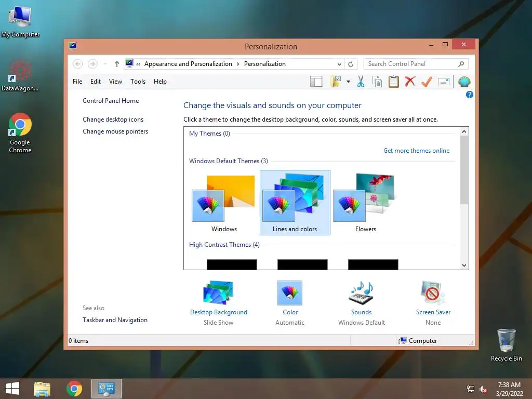Click the search magnifier icon
Viewport: 532px width, 399px height.
[x=461, y=64]
